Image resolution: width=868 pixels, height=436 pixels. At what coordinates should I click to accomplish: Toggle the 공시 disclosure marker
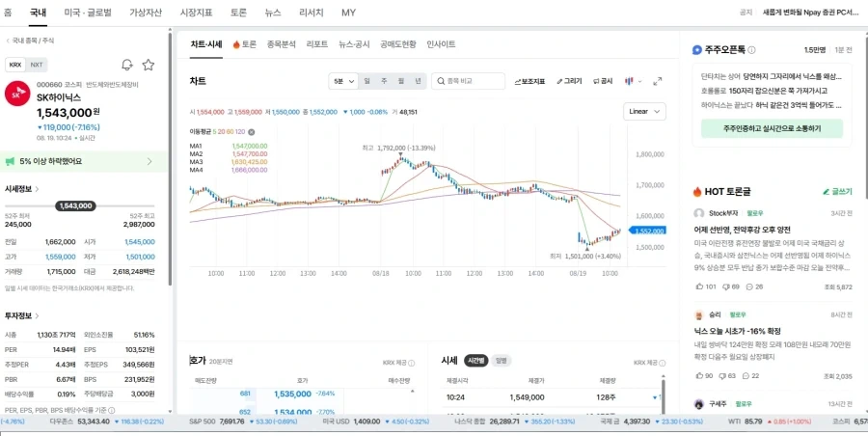603,81
